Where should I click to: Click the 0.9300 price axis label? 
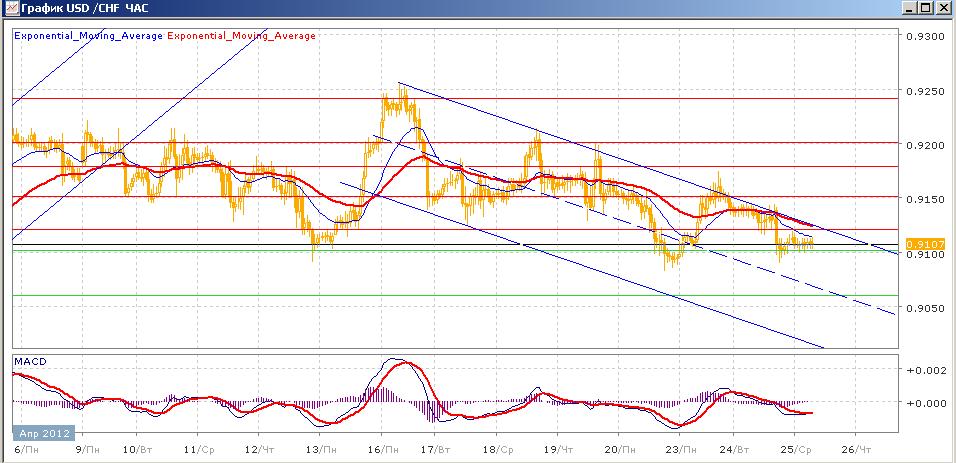[x=925, y=37]
